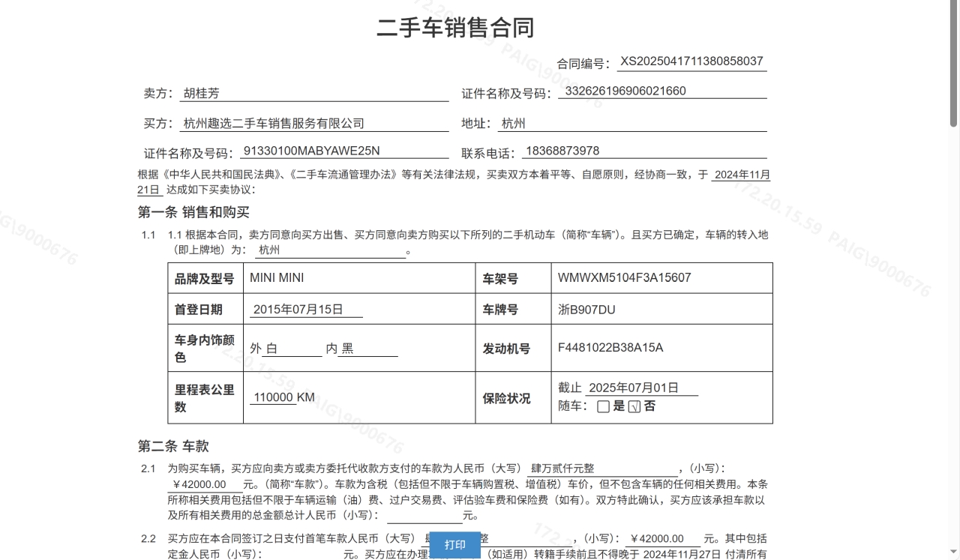This screenshot has width=960, height=560.
Task: Check the 随车 是 checkbox
Action: (603, 407)
